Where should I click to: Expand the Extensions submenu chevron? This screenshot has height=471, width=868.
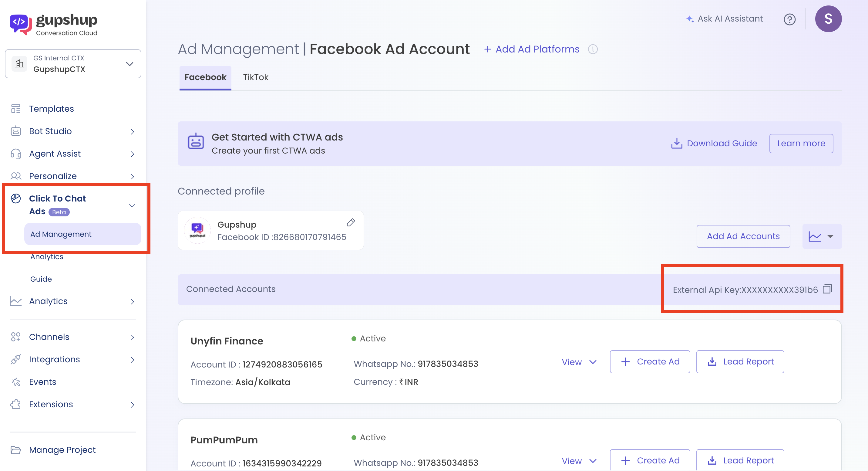point(133,405)
